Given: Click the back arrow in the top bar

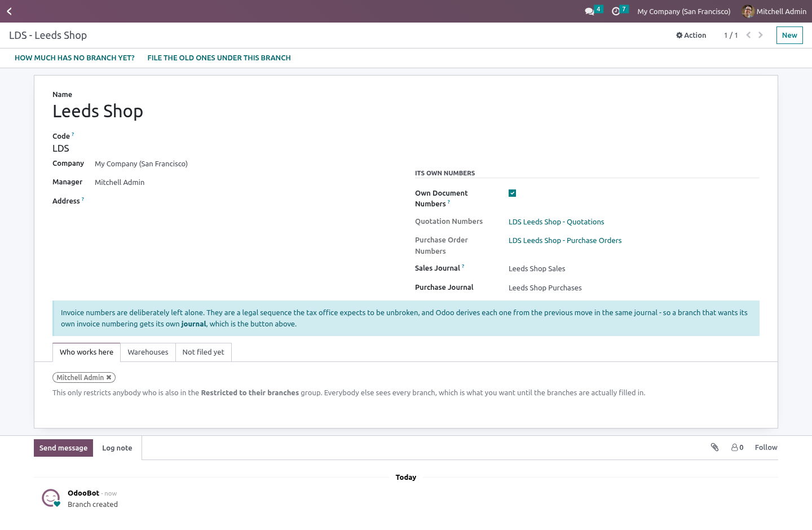Looking at the screenshot, I should [9, 11].
